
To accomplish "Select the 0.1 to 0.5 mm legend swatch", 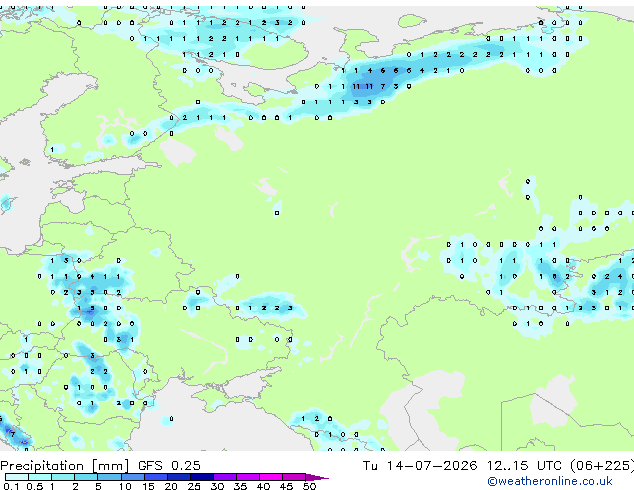I will pos(17,477).
